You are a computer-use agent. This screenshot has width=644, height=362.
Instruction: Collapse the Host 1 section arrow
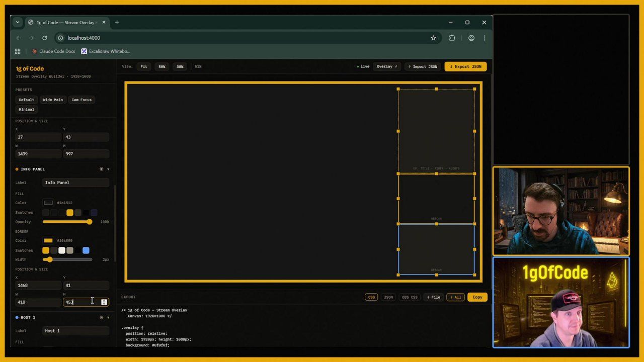[x=108, y=317]
